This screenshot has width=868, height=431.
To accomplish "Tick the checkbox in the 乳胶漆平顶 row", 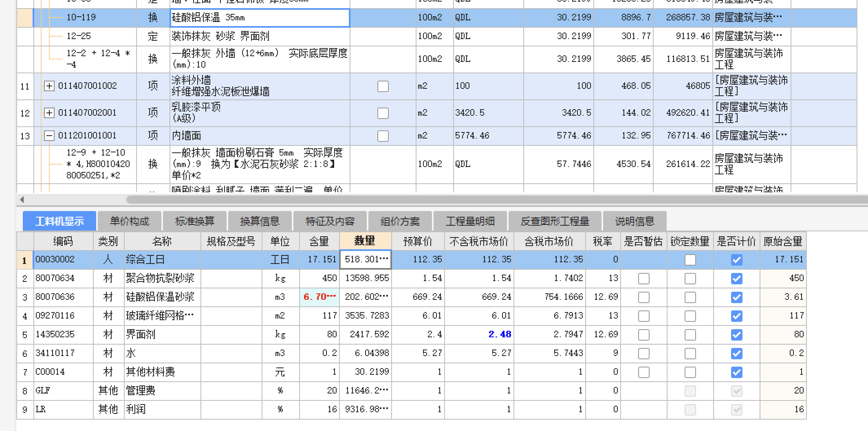I will coord(383,113).
